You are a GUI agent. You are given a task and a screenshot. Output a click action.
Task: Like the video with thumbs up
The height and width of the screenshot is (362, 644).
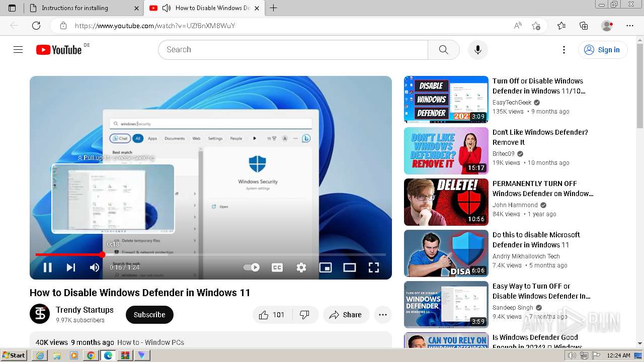(271, 315)
